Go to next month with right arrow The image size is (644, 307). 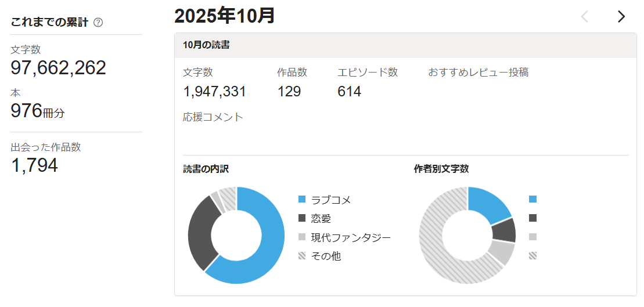[621, 16]
